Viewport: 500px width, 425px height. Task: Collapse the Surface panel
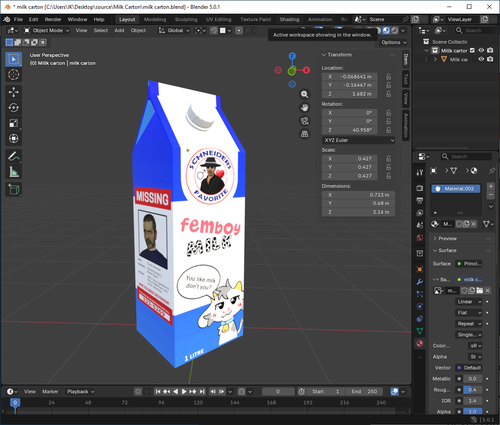pos(435,251)
